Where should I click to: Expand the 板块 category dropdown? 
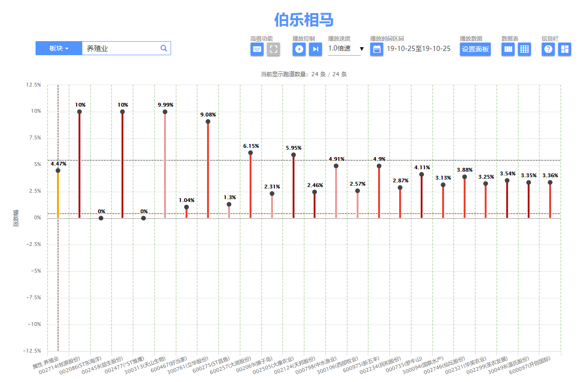[x=59, y=48]
